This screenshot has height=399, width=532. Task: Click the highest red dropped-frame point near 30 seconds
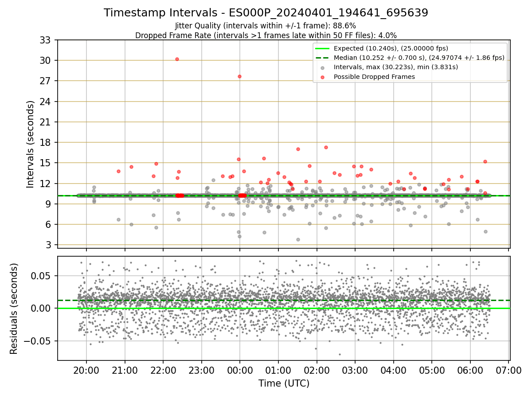[177, 59]
